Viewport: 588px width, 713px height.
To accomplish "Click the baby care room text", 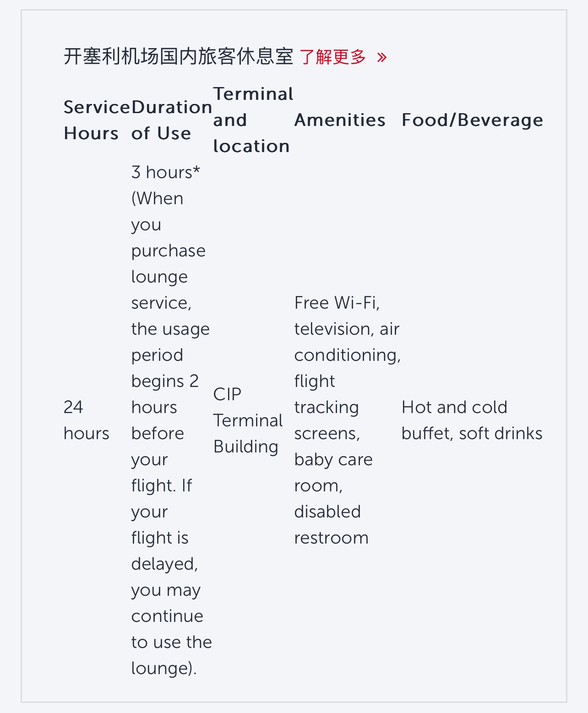I will coord(333,472).
